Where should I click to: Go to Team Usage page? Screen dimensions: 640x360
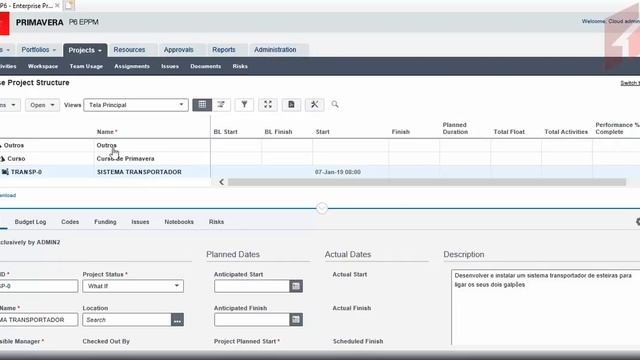coord(86,66)
